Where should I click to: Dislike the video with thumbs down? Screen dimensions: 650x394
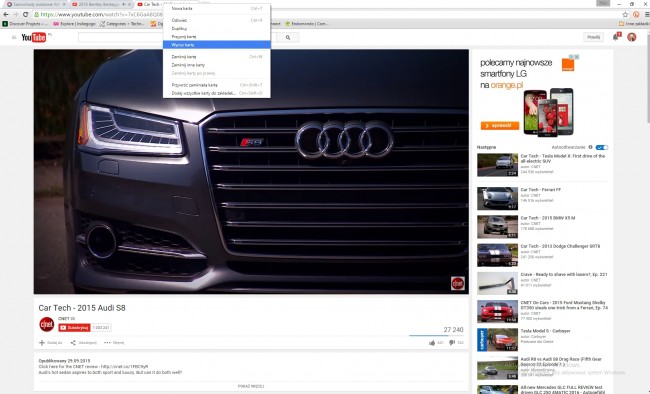pos(452,343)
